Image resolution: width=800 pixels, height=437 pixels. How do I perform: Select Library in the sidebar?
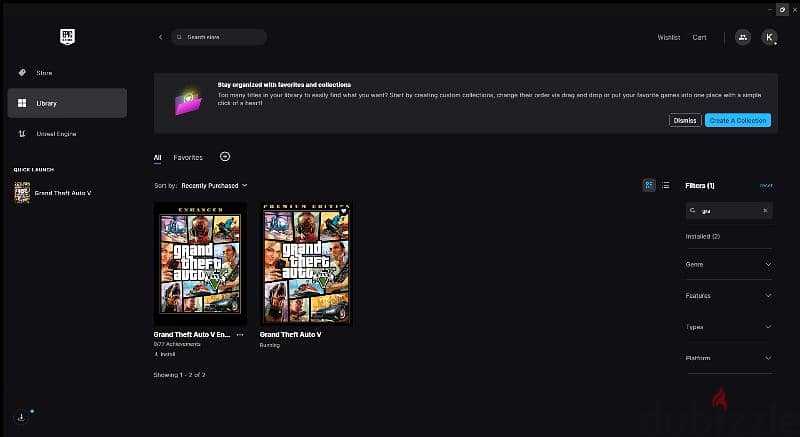coord(67,103)
